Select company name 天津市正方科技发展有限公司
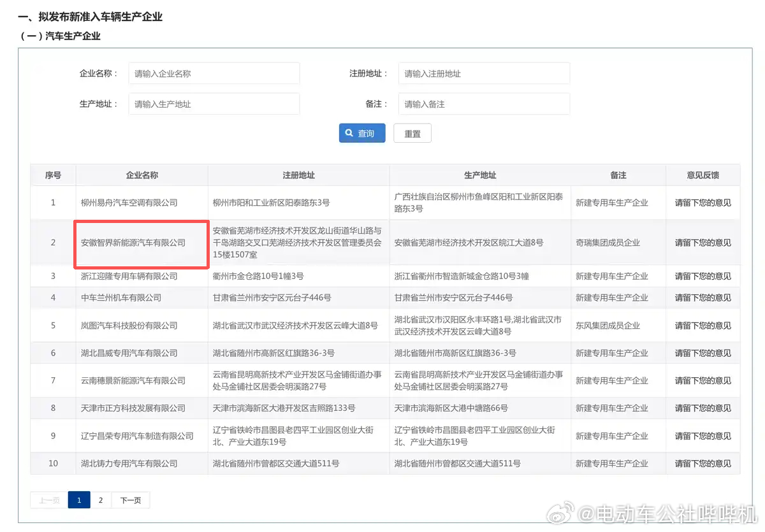The width and height of the screenshot is (765, 532). [x=133, y=408]
